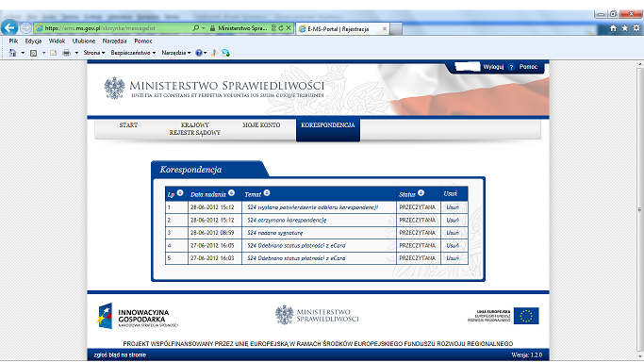Open the Ulubione menu
The height and width of the screenshot is (362, 644).
(x=84, y=41)
